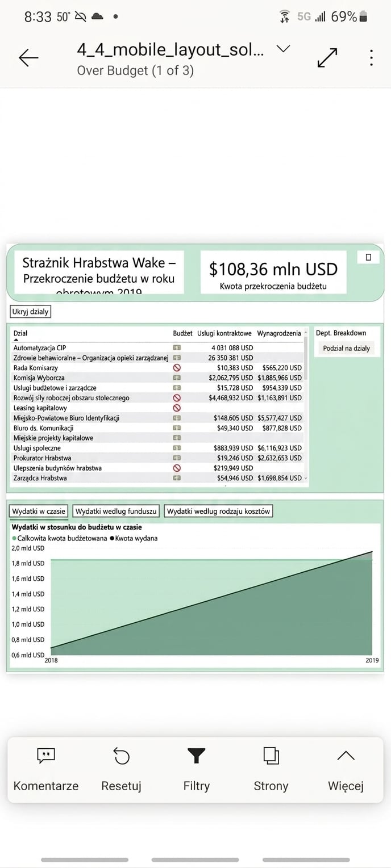Open the Strony pages list

[x=271, y=770]
